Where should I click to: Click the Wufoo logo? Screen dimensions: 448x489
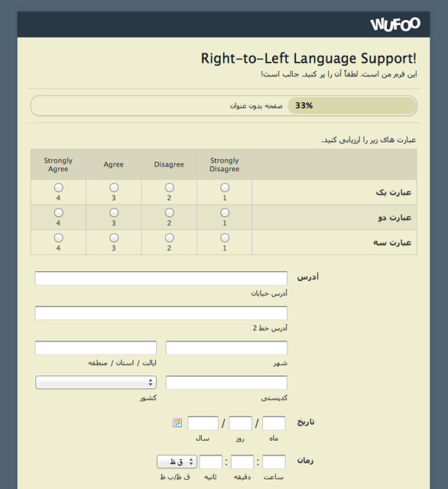[x=395, y=24]
